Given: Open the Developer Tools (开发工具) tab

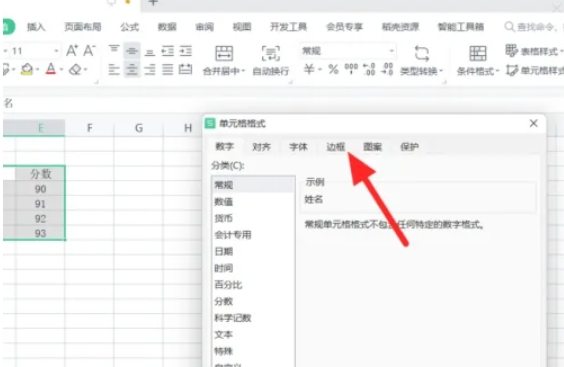Looking at the screenshot, I should point(288,27).
